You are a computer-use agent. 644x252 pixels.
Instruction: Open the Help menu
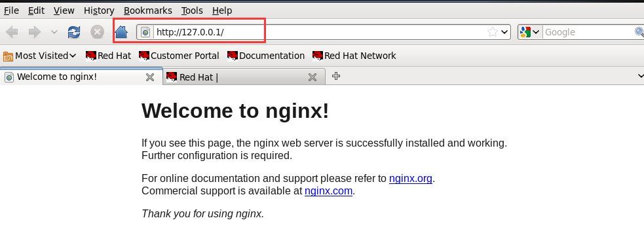(x=222, y=10)
